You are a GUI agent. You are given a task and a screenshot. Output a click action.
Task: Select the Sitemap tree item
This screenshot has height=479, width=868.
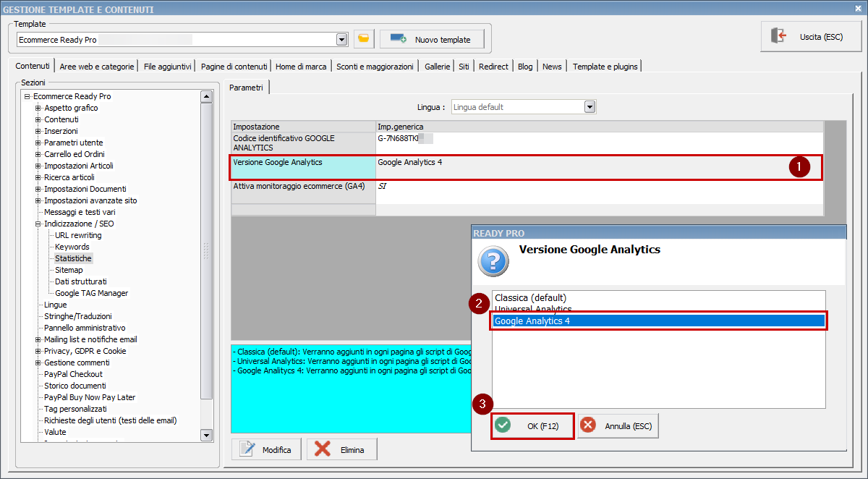click(x=69, y=270)
